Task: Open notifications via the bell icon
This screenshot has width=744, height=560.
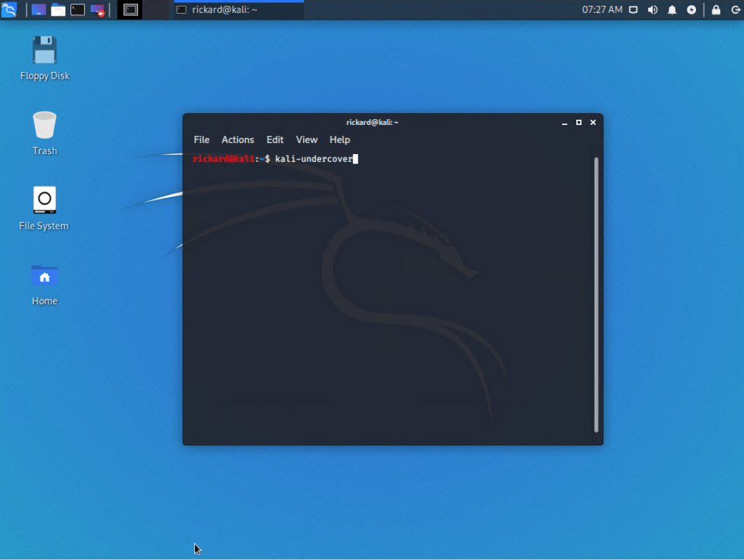Action: pos(671,9)
